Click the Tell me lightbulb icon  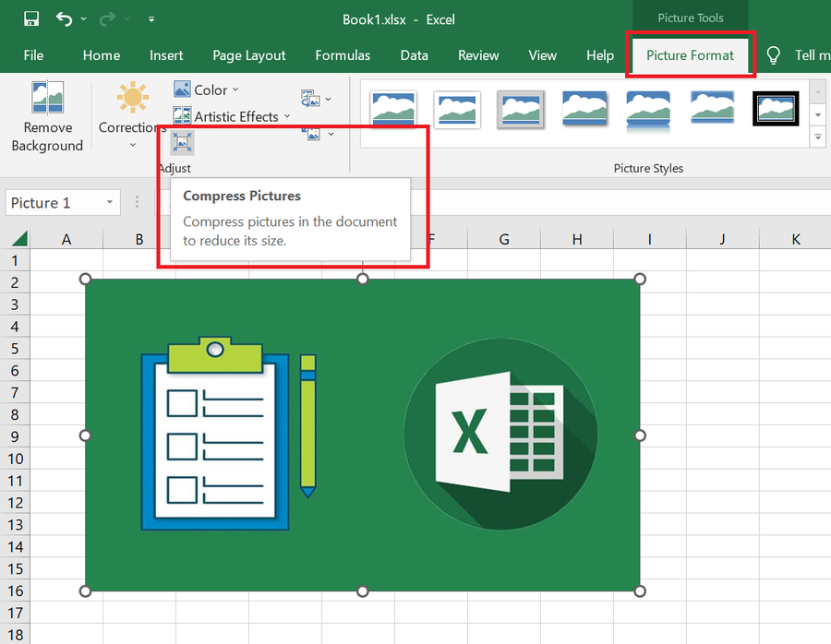click(773, 55)
